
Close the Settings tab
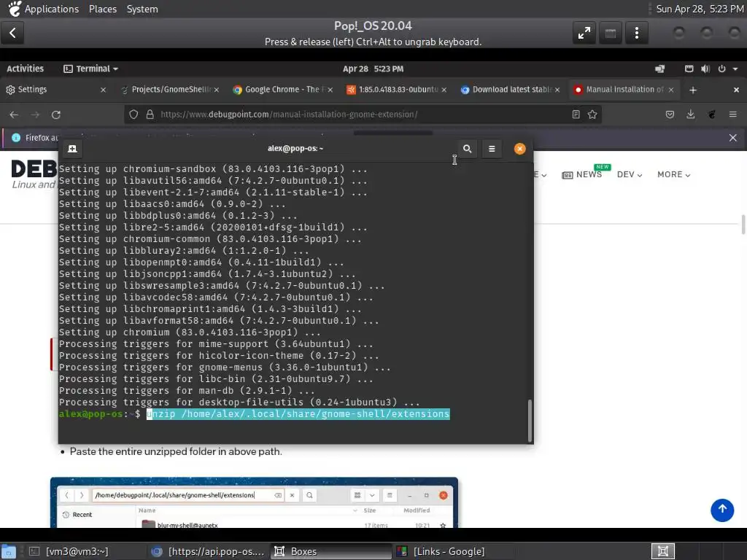tap(103, 90)
